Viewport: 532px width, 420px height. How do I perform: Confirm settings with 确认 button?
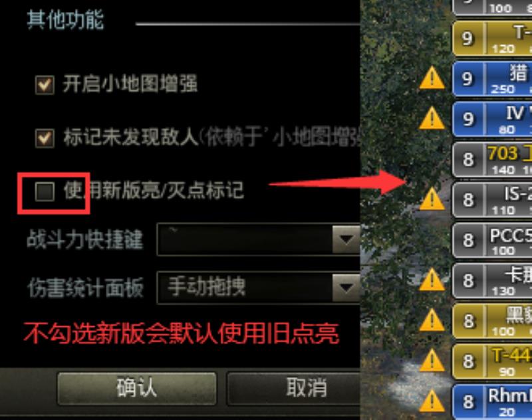(137, 389)
